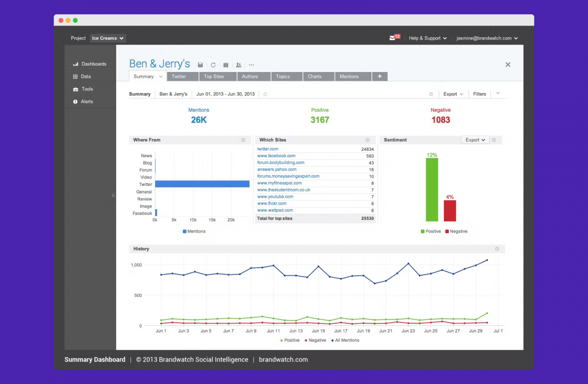Viewport: 588px width, 384px height.
Task: Switch to the Twitter tab
Action: click(183, 76)
